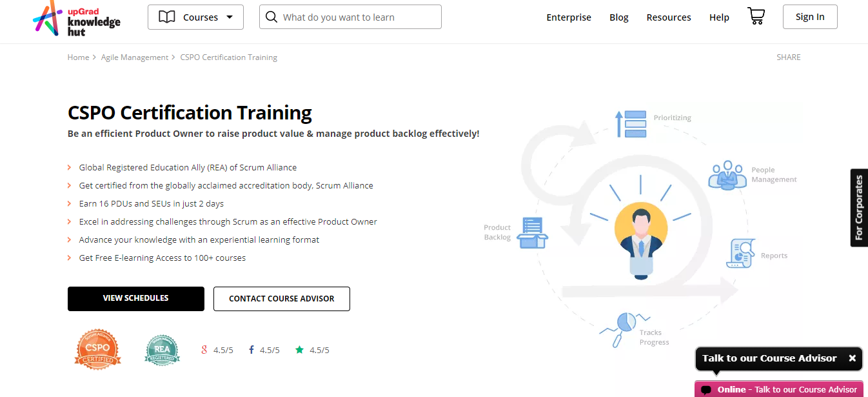
Task: Focus the 'What do you want to learn' search field
Action: click(x=350, y=17)
